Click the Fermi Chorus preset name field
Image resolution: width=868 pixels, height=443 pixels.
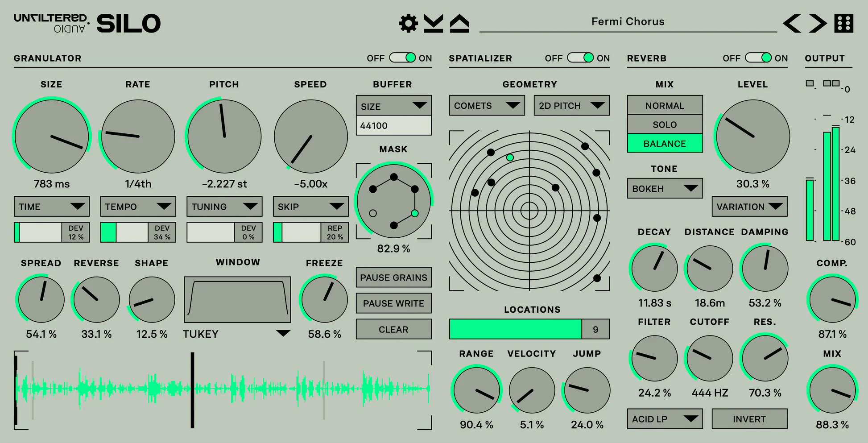pyautogui.click(x=628, y=21)
